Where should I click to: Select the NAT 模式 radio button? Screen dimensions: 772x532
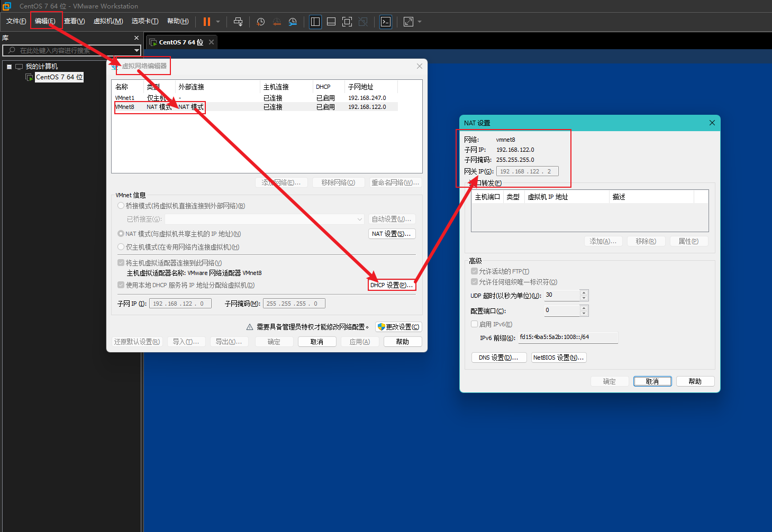point(121,233)
